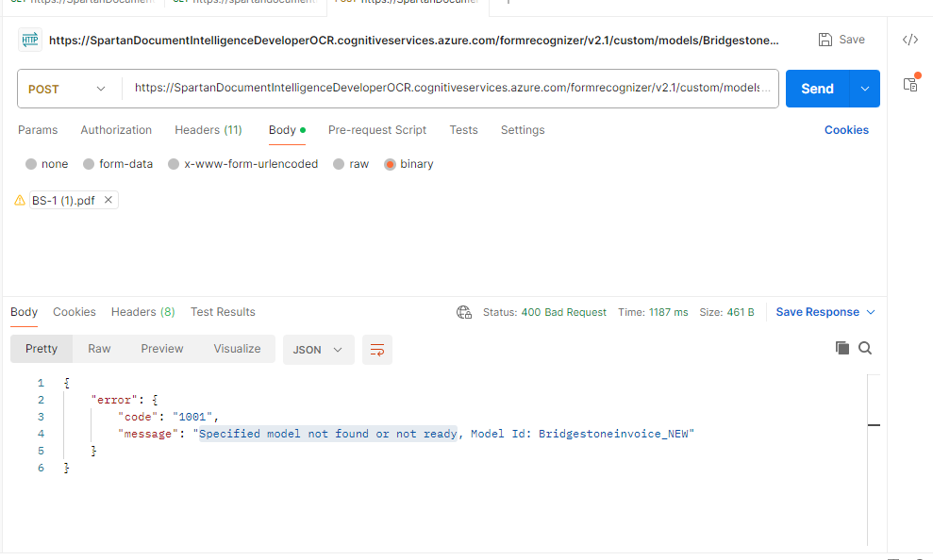This screenshot has height=560, width=933.
Task: Click the request icon beside the saved URL
Action: pyautogui.click(x=31, y=39)
